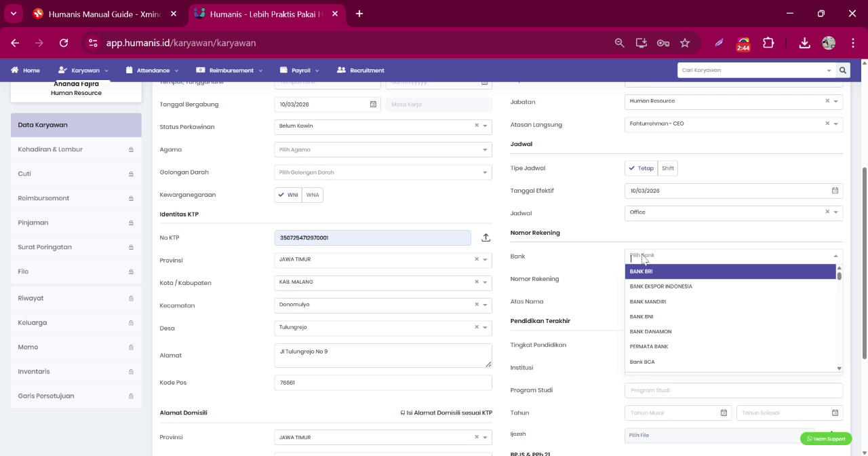Choose Tetap schedule type

click(642, 168)
